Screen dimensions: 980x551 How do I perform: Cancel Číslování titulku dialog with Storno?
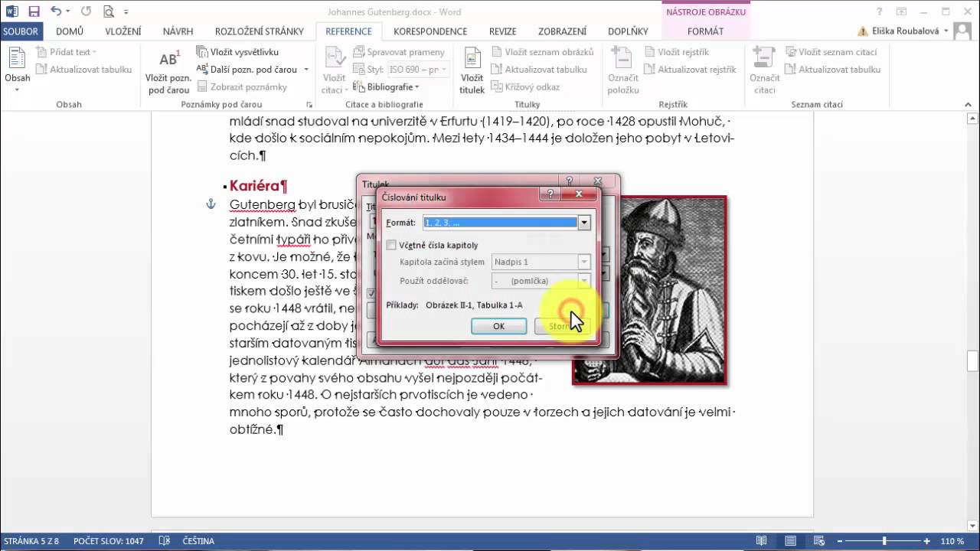[x=561, y=326]
